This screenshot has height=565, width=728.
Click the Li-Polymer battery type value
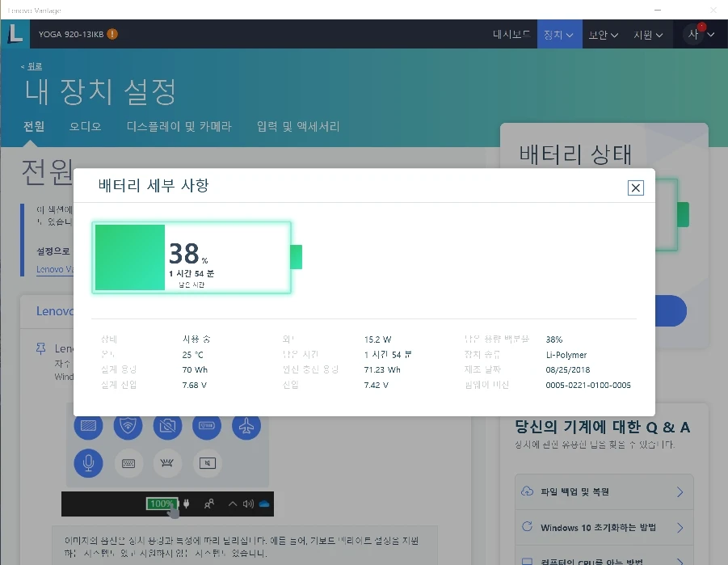point(566,355)
